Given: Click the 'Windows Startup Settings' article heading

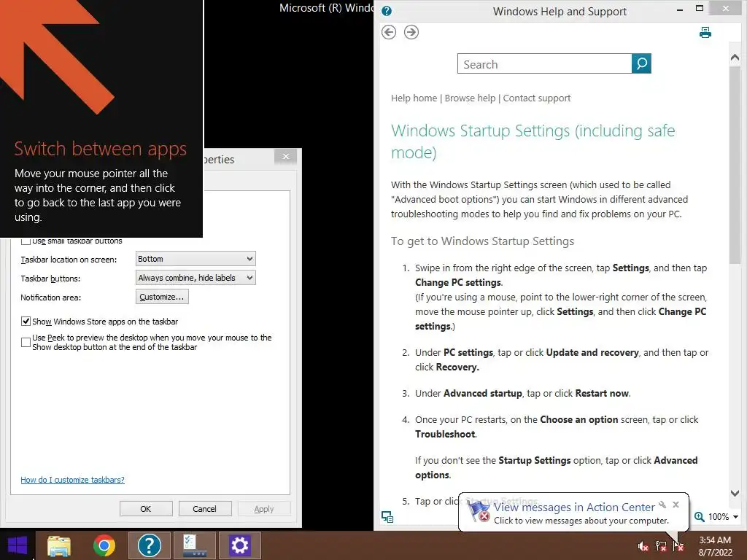Looking at the screenshot, I should click(x=533, y=141).
